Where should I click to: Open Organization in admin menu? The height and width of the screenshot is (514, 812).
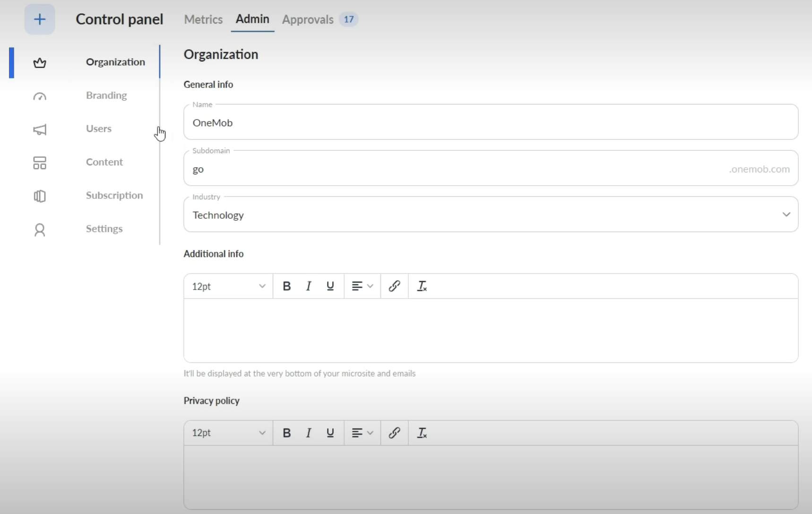coord(115,62)
